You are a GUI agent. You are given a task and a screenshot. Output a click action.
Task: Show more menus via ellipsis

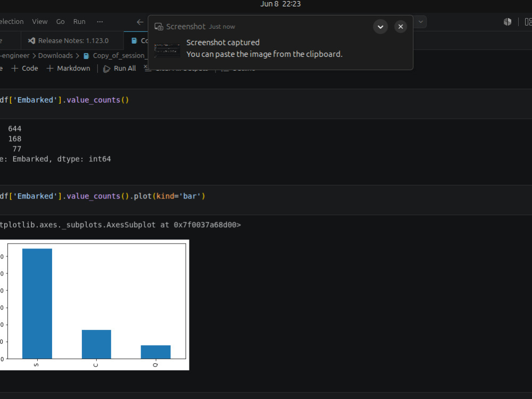100,21
